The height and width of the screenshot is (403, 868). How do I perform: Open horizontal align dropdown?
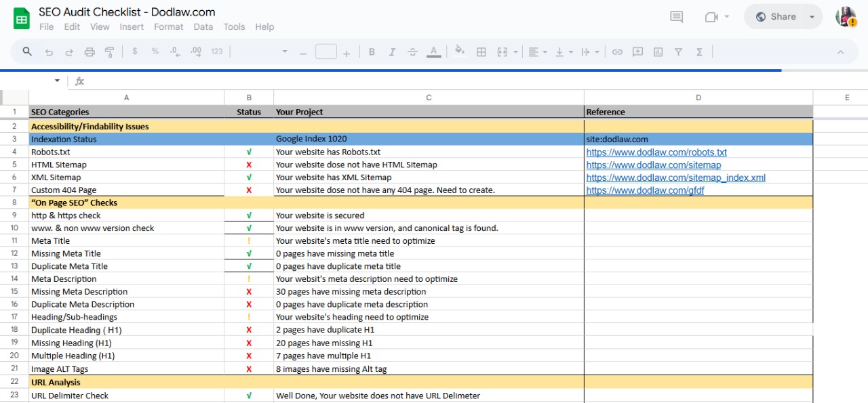pos(538,51)
